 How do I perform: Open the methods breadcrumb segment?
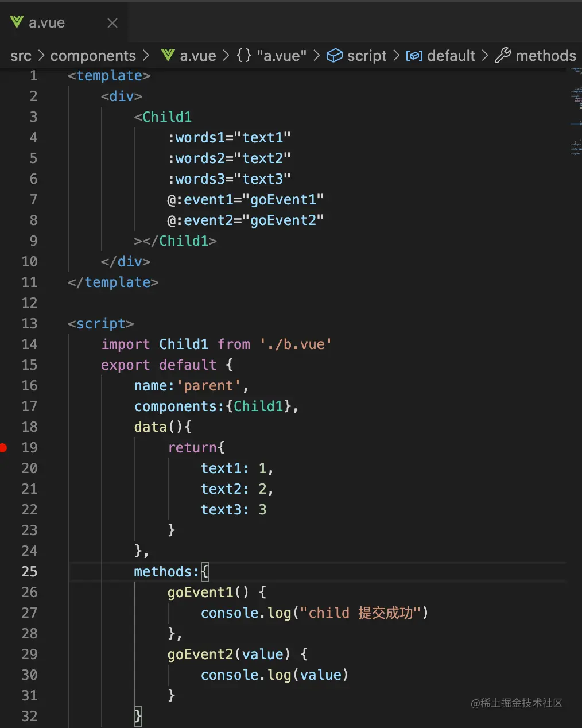546,56
